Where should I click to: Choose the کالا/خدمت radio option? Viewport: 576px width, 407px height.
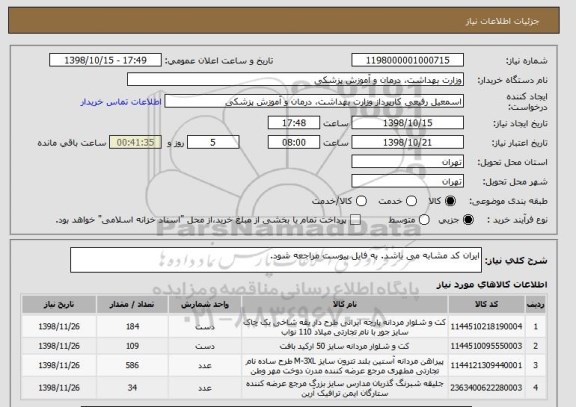(x=361, y=201)
